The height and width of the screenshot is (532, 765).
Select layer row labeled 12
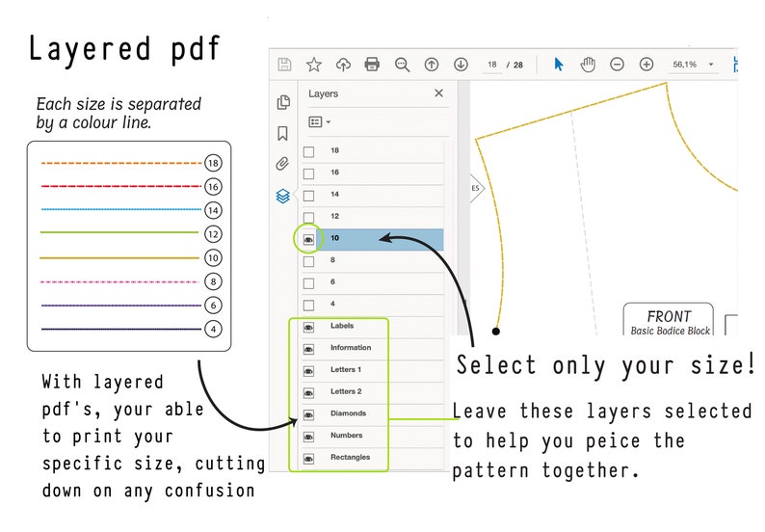(x=372, y=217)
